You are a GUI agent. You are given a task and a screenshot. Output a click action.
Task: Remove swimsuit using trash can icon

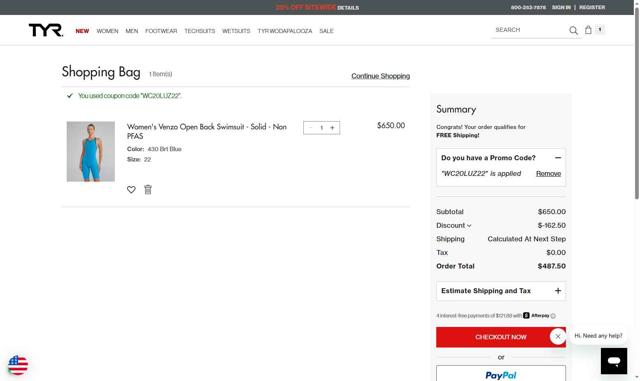click(x=148, y=189)
